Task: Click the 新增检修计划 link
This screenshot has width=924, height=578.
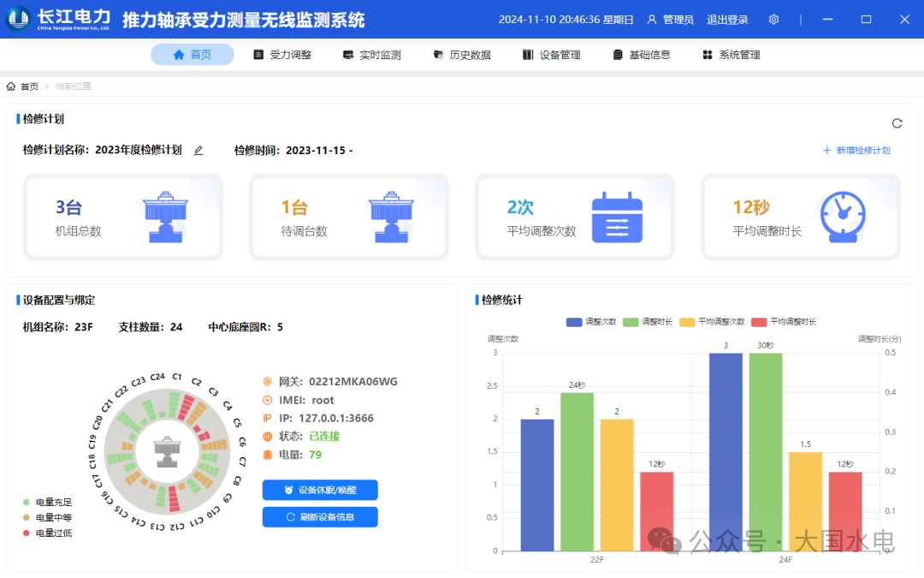Action: point(856,151)
